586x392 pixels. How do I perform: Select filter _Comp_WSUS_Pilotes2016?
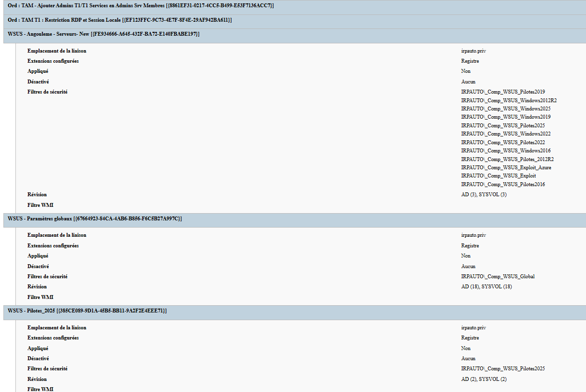(x=503, y=184)
